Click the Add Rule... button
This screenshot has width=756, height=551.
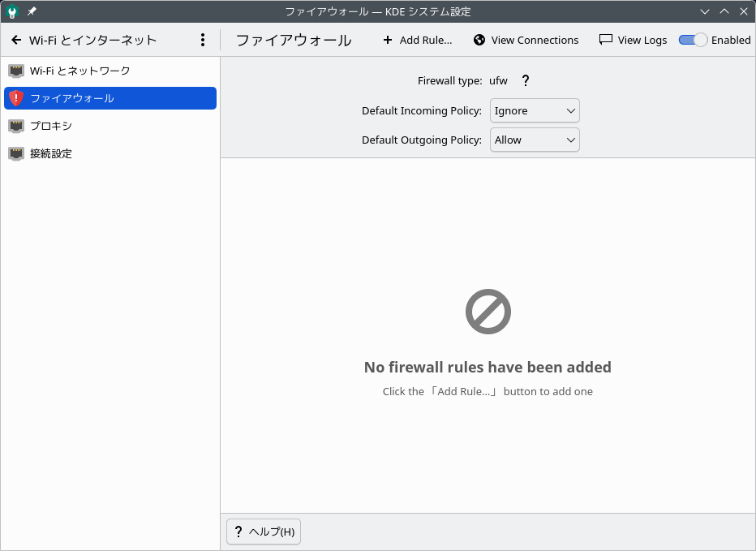417,40
